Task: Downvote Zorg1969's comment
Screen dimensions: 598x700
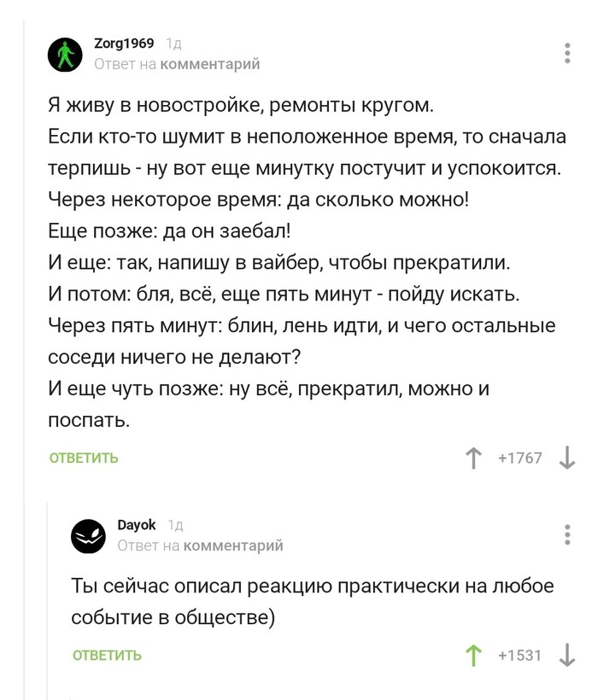Action: (x=566, y=458)
